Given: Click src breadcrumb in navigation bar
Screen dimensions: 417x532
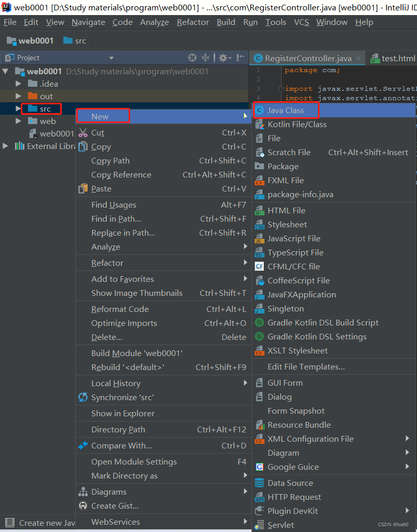Looking at the screenshot, I should [75, 40].
